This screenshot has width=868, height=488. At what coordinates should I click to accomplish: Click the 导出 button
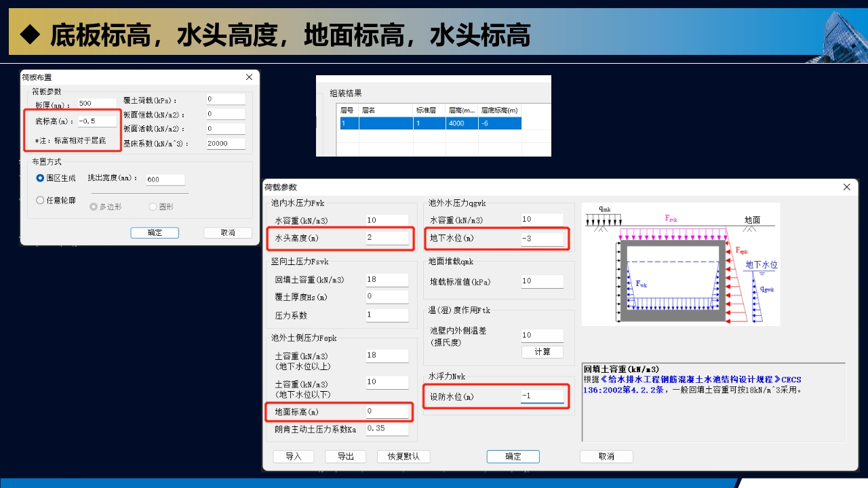click(345, 456)
